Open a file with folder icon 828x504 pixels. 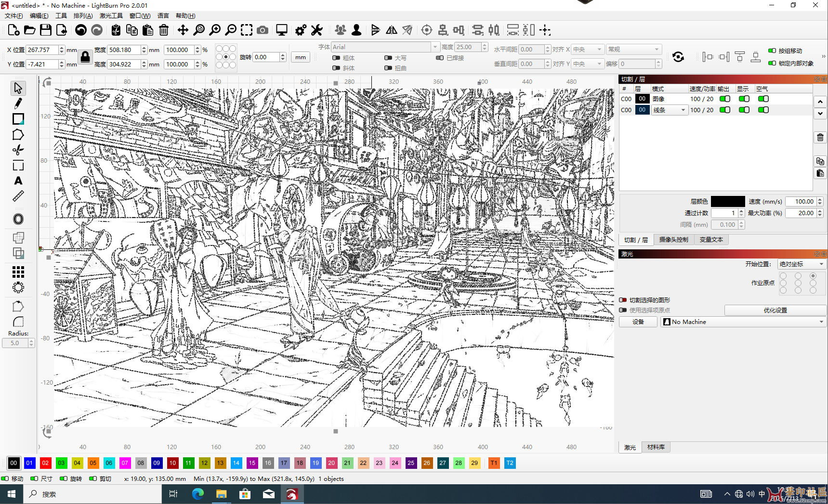pos(29,30)
